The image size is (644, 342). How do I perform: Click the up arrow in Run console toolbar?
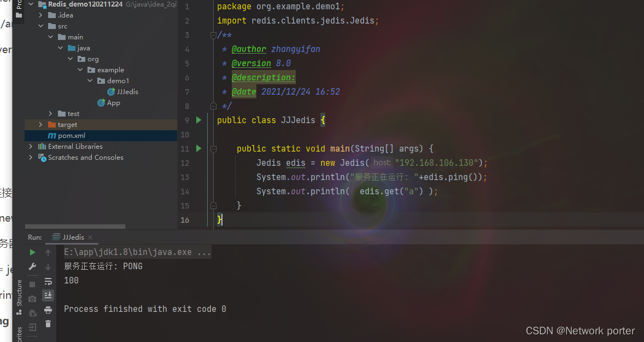point(48,252)
